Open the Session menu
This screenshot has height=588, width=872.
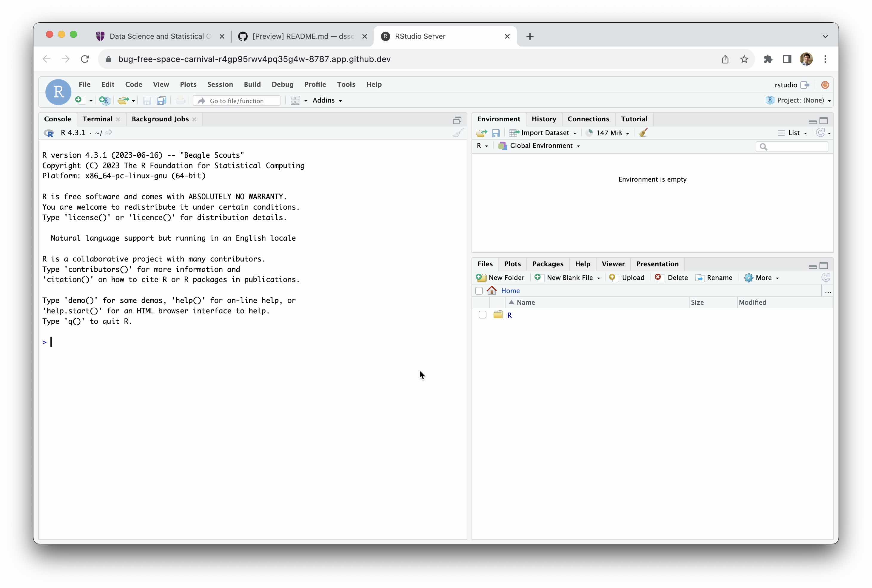point(220,84)
